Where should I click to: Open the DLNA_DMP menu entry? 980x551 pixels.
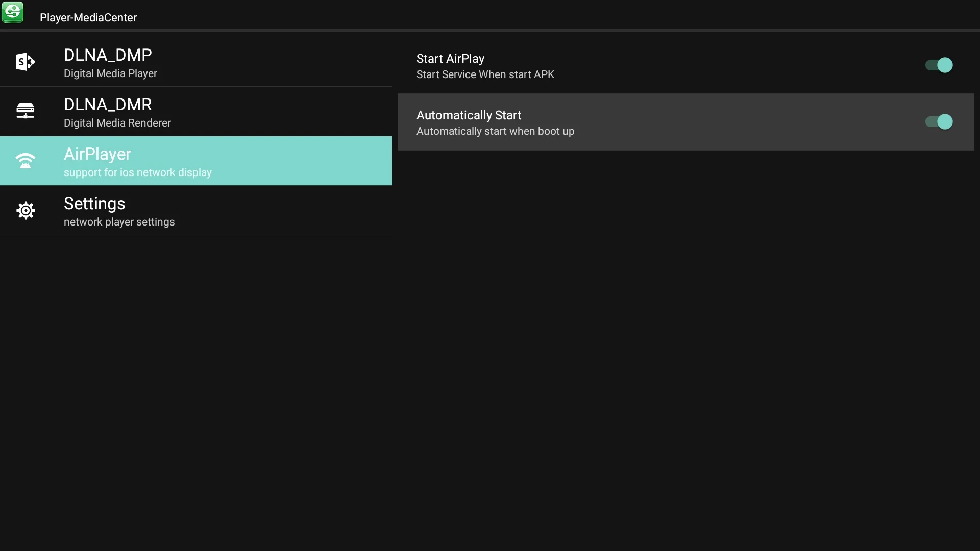pyautogui.click(x=196, y=62)
